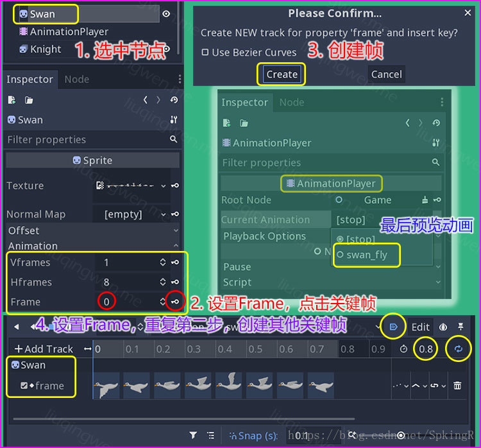Expand the Pause section
The height and width of the screenshot is (448, 481).
pyautogui.click(x=332, y=267)
